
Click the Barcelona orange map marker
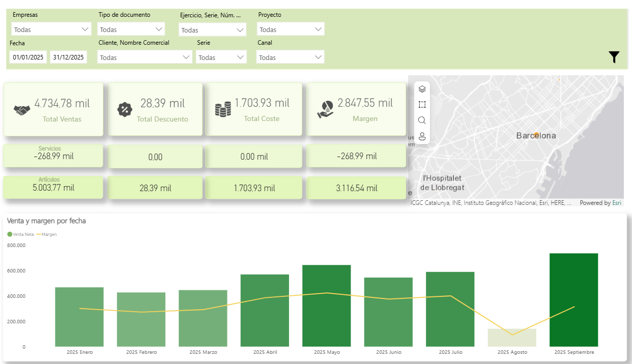click(x=536, y=135)
